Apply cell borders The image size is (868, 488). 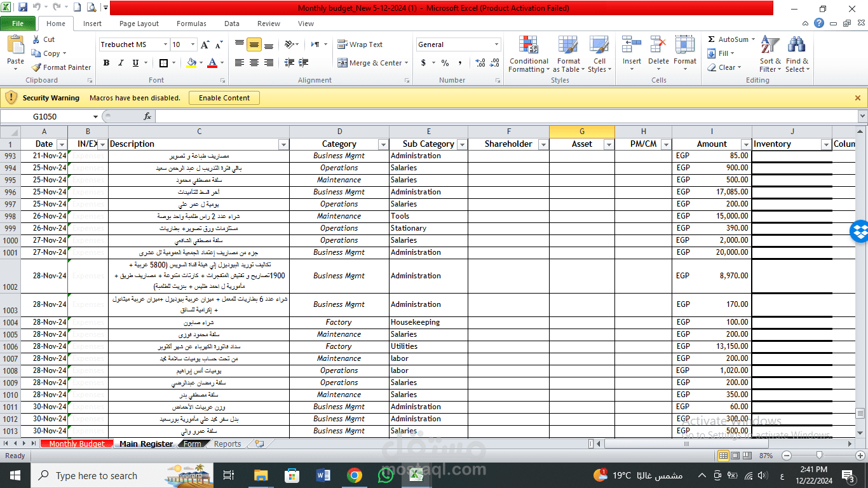tap(163, 63)
